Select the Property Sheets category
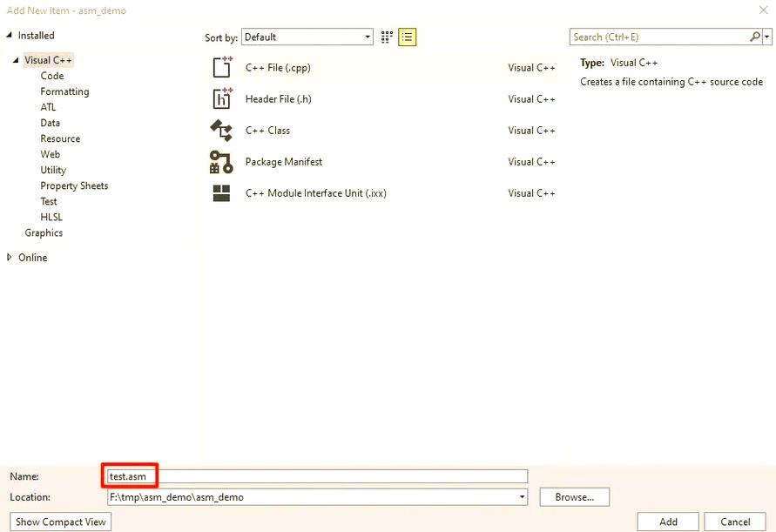This screenshot has width=776, height=532. (x=74, y=185)
